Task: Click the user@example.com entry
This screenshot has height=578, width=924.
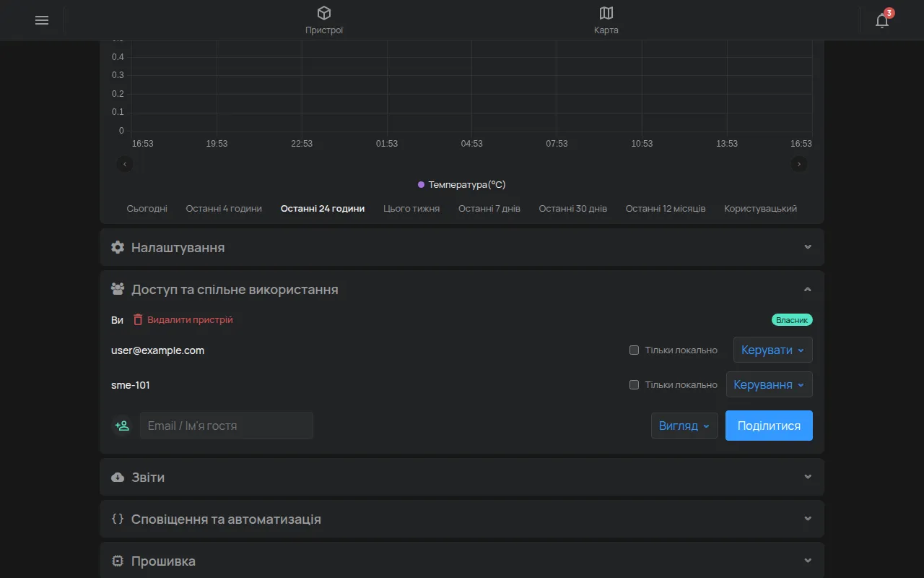Action: [157, 350]
